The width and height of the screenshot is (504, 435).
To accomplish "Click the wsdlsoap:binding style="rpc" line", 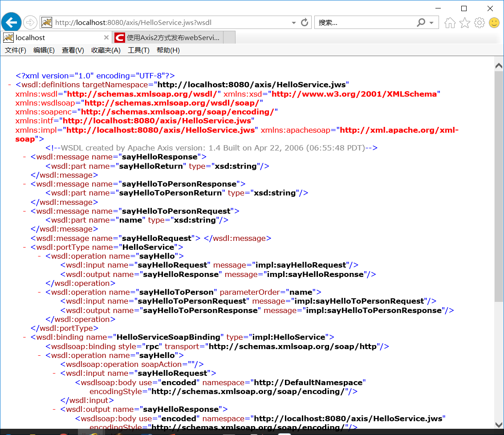I will click(x=217, y=346).
